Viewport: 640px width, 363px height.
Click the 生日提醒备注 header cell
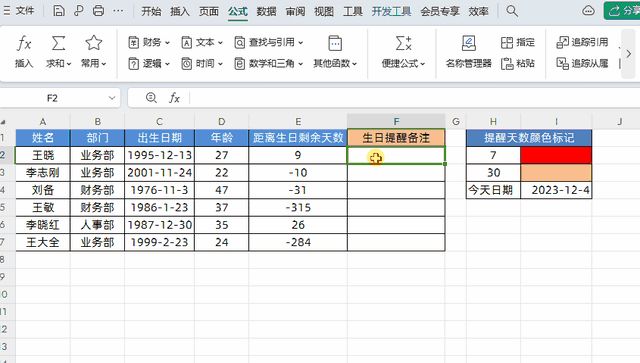click(396, 138)
